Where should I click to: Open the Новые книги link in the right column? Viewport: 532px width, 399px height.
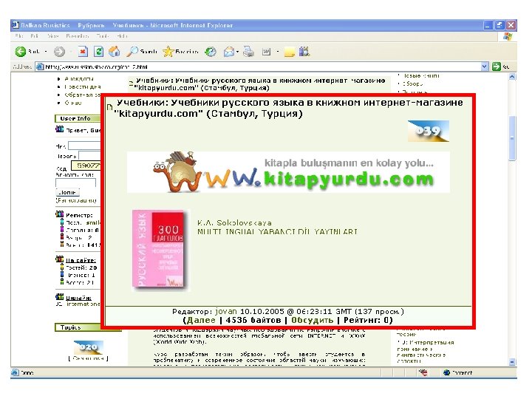420,75
